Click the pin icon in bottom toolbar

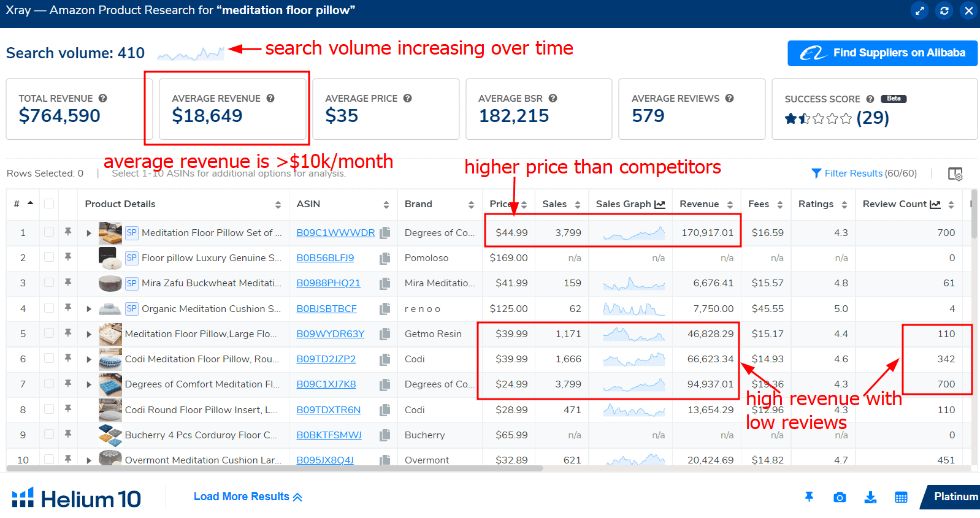(x=810, y=497)
